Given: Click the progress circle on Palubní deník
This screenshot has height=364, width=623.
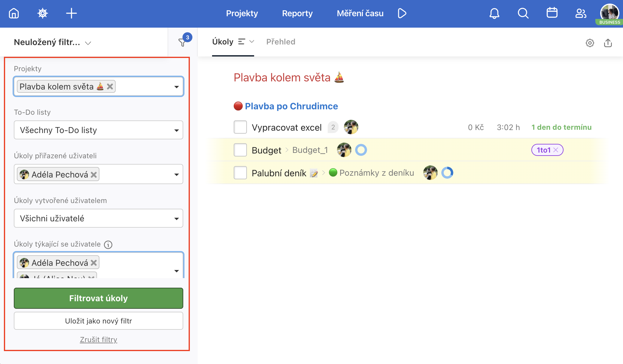Looking at the screenshot, I should point(447,173).
